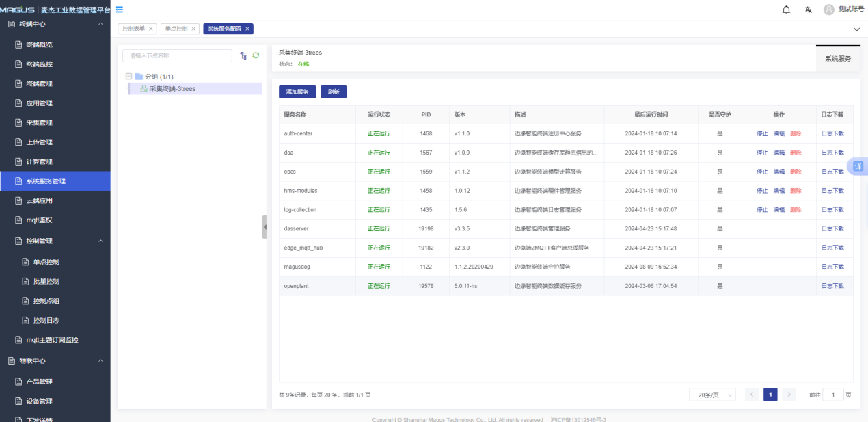Toggle the sidebar collapse hamburger icon
This screenshot has height=422, width=868.
tap(119, 10)
